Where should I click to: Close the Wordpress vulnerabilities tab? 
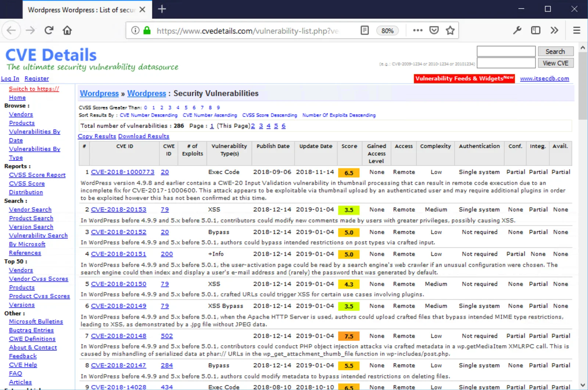pos(143,10)
